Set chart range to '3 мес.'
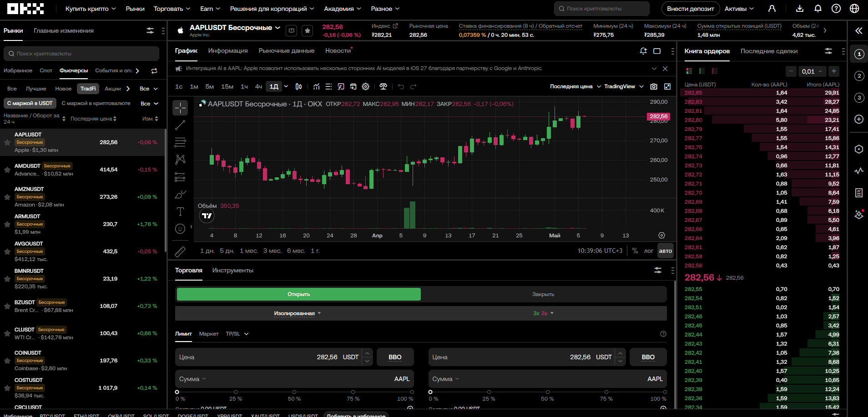 tap(272, 251)
